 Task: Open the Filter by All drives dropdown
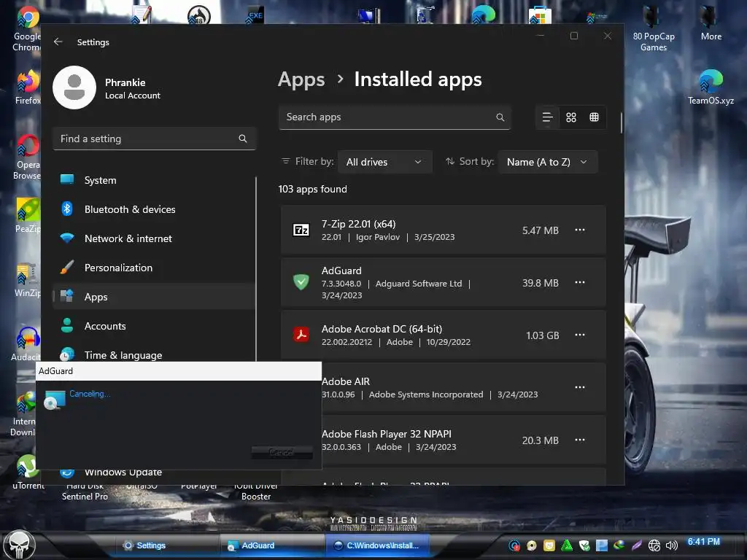[x=385, y=162]
